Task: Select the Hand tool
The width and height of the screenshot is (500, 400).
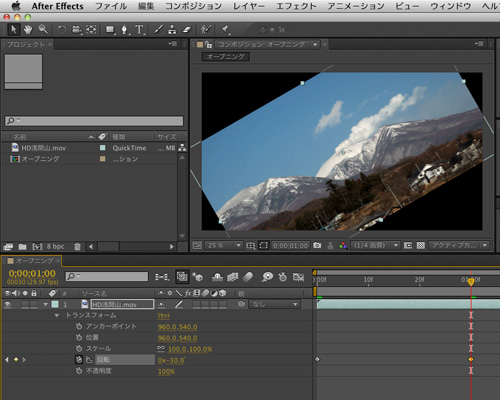Action: pyautogui.click(x=28, y=30)
